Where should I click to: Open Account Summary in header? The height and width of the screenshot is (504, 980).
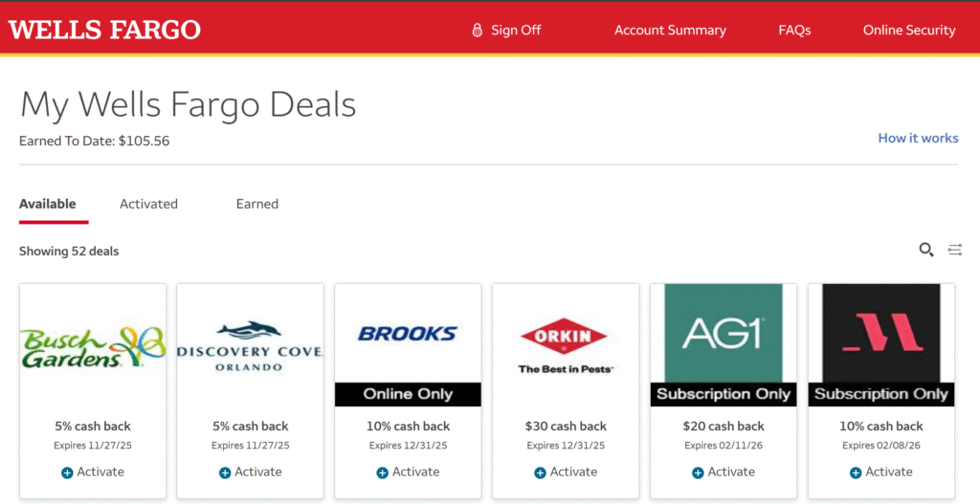(670, 30)
